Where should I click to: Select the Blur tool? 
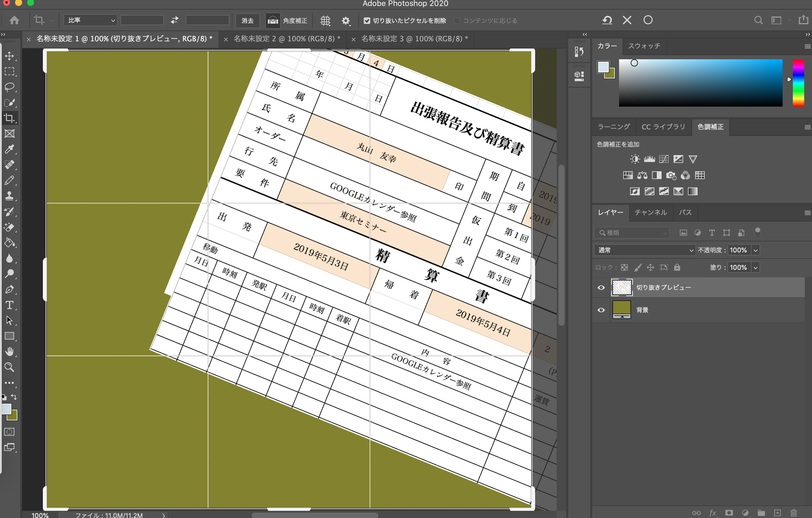coord(10,258)
